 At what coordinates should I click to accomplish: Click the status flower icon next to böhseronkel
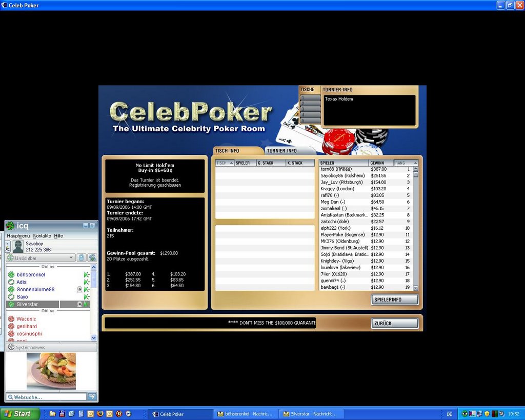point(11,275)
